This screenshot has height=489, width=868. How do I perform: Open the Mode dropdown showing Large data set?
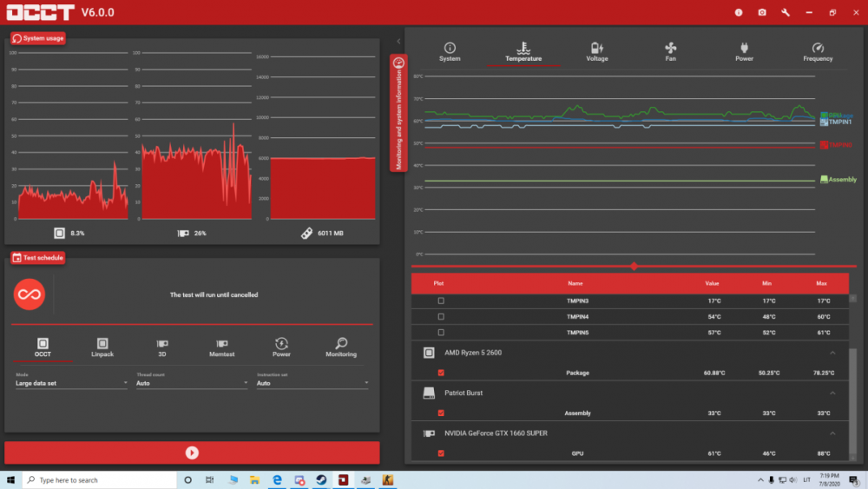coord(71,383)
